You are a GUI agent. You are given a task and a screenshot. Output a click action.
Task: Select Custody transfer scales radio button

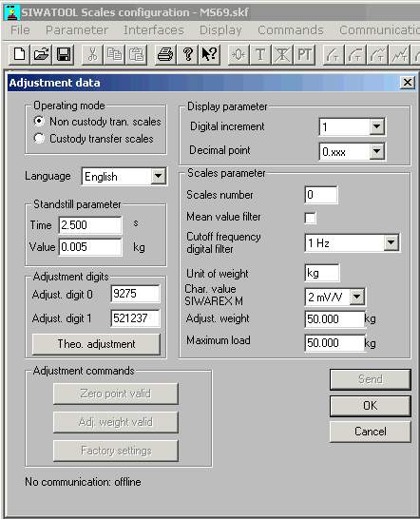click(x=39, y=138)
